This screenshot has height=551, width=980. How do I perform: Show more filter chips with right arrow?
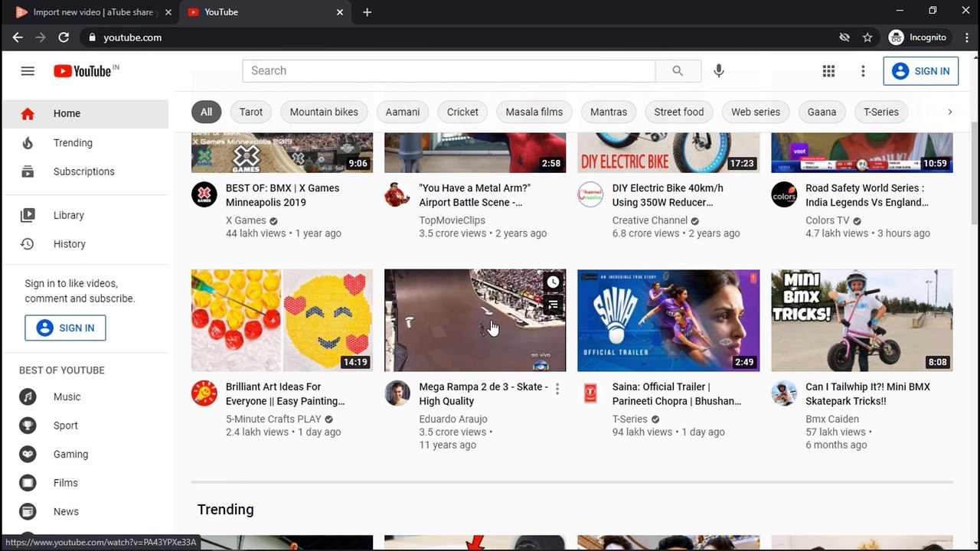[949, 112]
